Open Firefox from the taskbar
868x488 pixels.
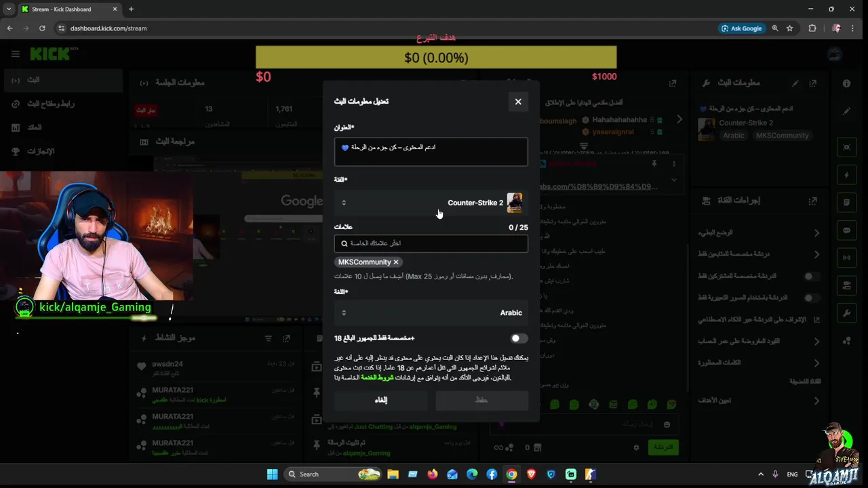pos(433,474)
